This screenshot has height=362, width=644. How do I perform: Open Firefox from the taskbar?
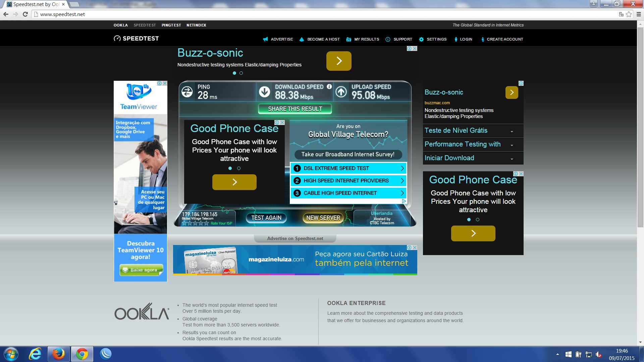(x=58, y=354)
